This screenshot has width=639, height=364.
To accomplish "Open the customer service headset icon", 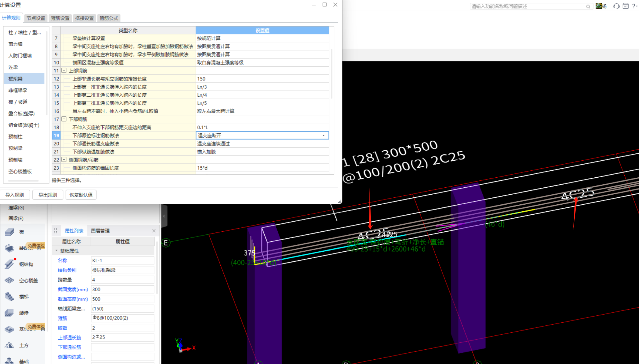I will (616, 6).
